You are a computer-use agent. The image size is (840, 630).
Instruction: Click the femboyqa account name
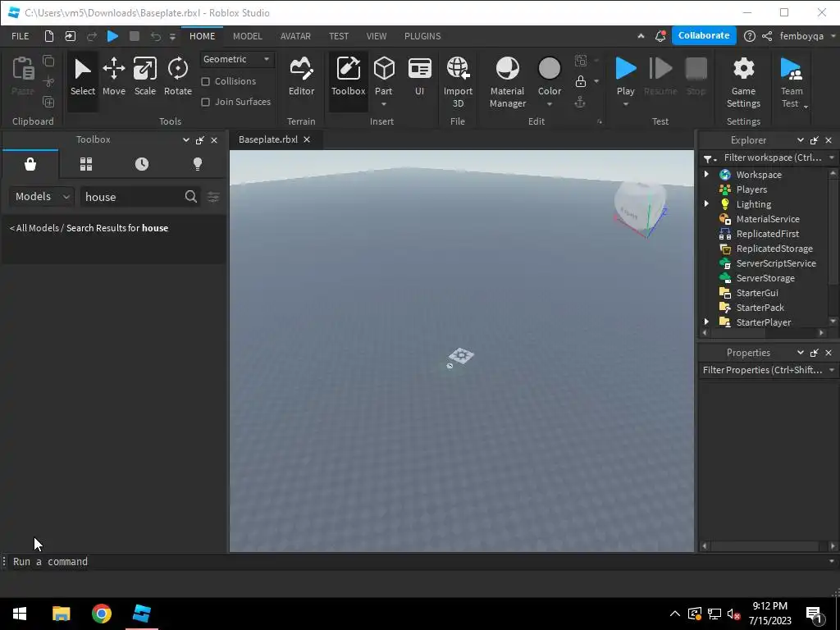801,36
